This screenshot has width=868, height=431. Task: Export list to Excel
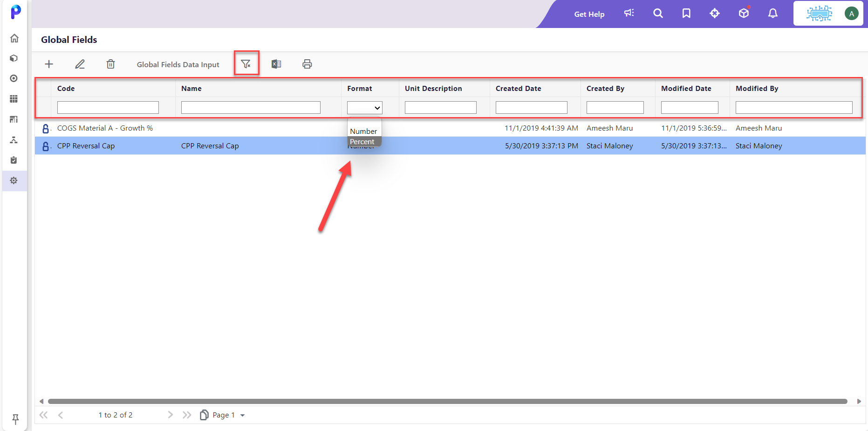click(x=276, y=64)
